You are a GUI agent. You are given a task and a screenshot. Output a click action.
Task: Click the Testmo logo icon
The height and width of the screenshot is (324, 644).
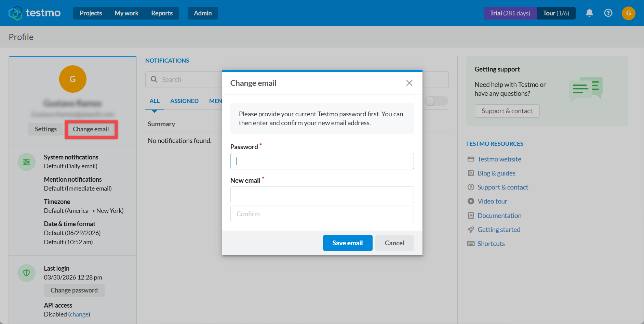point(15,13)
